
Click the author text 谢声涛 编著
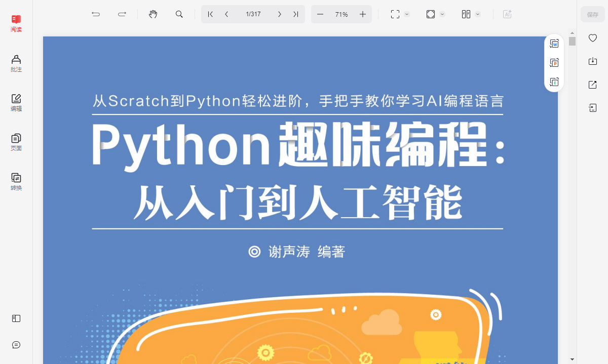[307, 252]
